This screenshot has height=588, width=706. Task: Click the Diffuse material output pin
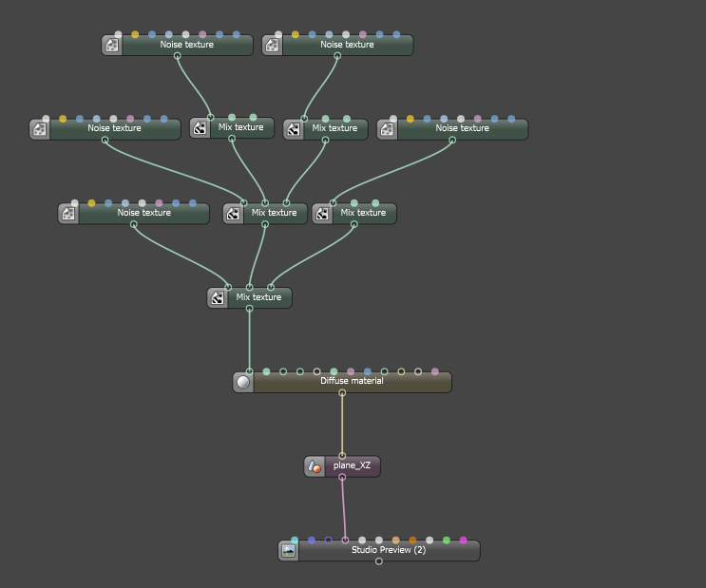tap(342, 393)
